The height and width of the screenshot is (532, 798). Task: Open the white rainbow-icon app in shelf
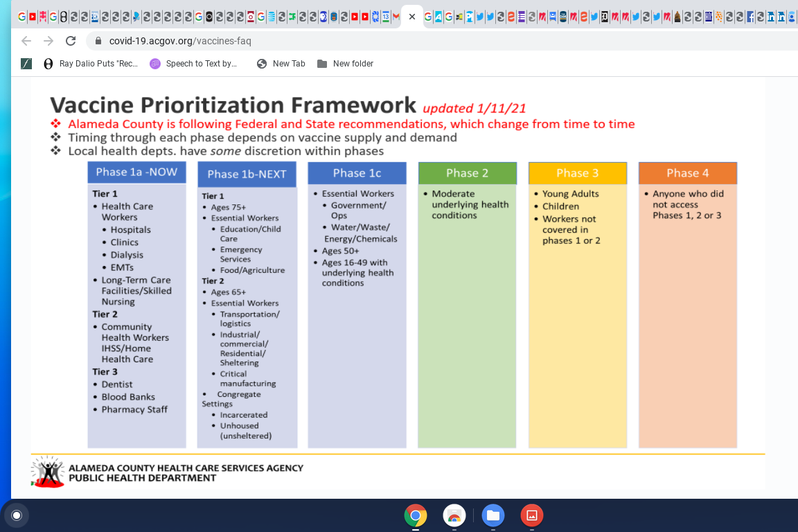(x=454, y=515)
